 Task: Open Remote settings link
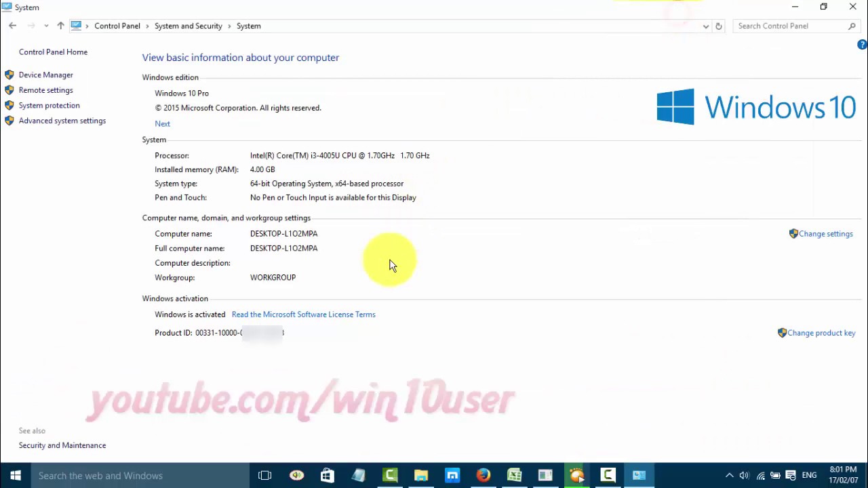pos(45,90)
